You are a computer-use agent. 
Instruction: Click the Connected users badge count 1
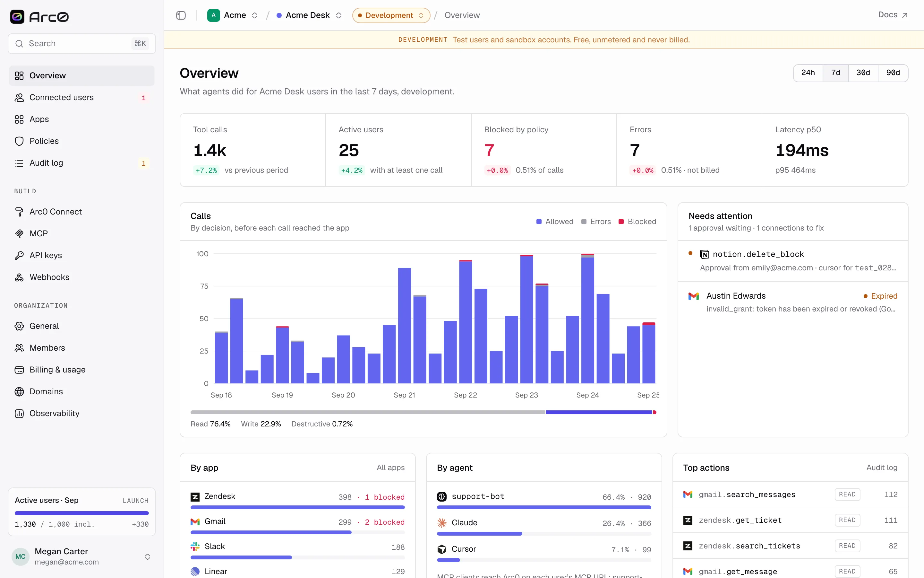pyautogui.click(x=143, y=98)
